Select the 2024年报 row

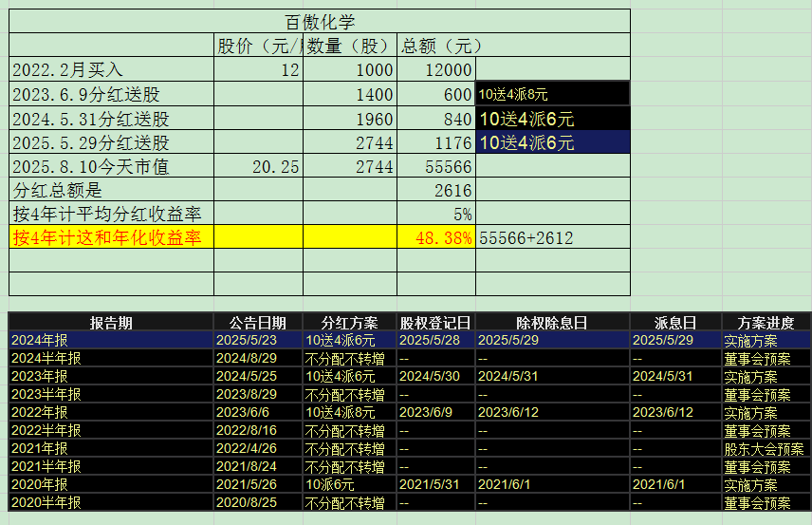coord(410,340)
